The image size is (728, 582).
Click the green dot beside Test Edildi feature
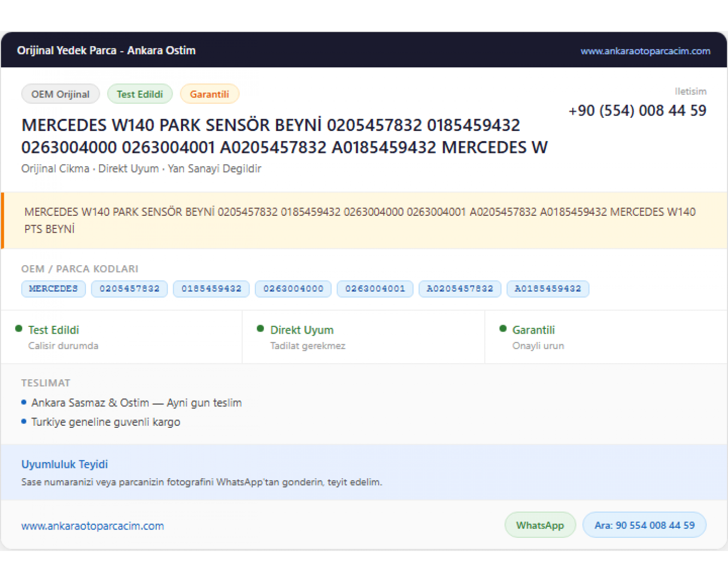19,329
